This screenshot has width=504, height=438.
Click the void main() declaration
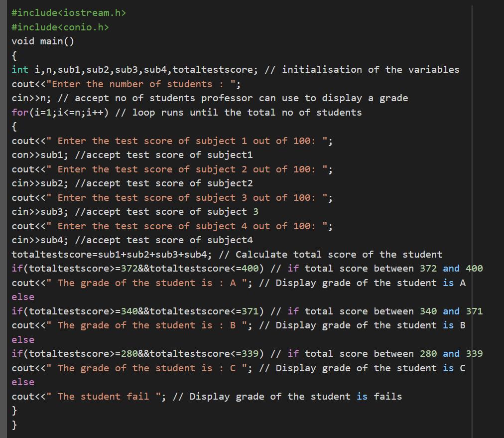click(43, 41)
